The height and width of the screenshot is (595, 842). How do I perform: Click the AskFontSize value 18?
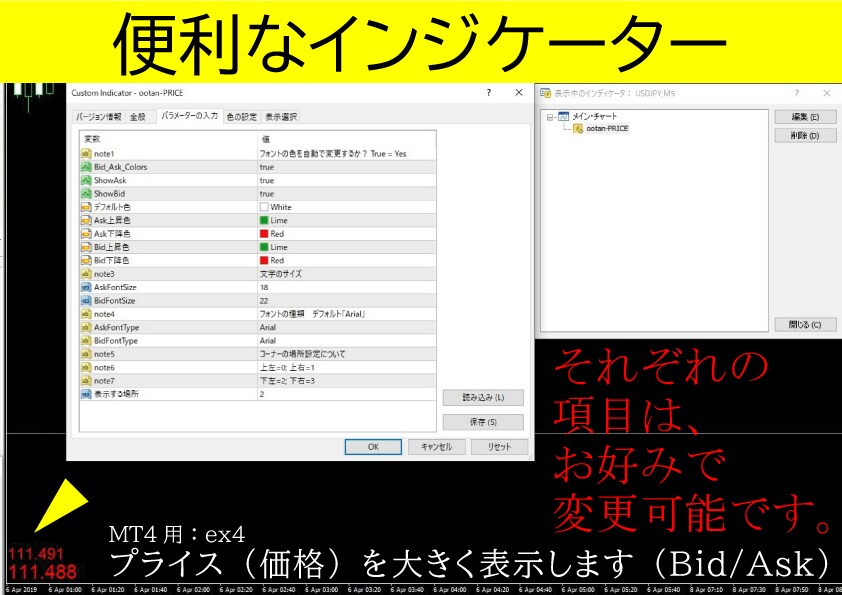[x=264, y=287]
